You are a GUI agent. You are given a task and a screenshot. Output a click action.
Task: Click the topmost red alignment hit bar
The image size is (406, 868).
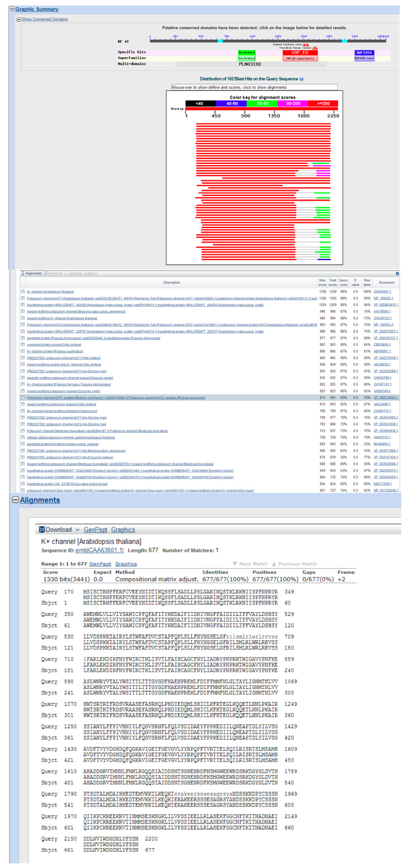coord(263,124)
